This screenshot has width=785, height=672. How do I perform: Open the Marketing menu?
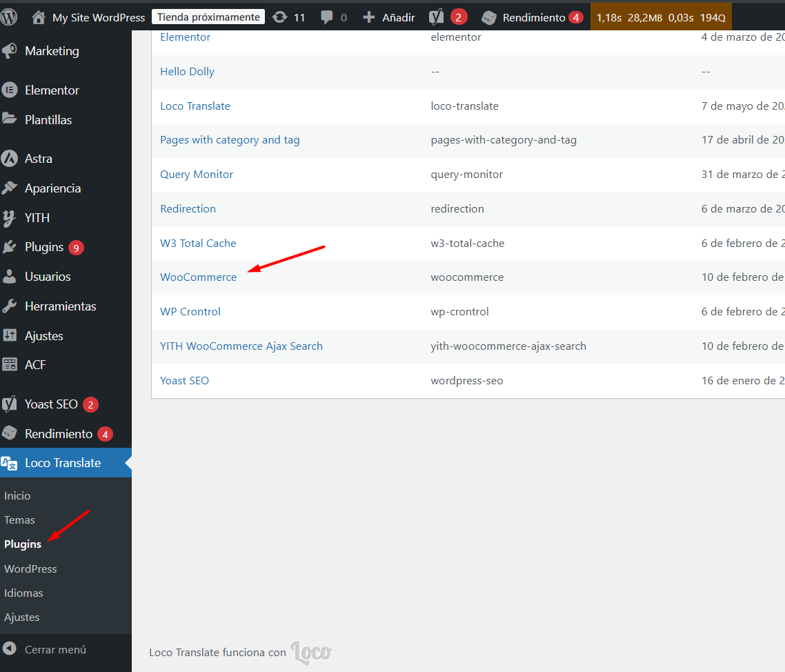tap(52, 51)
